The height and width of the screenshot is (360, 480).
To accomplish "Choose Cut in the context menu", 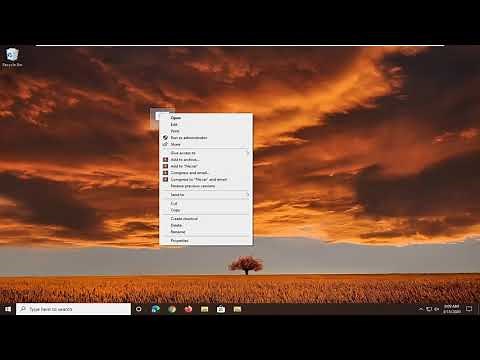I will click(206, 203).
